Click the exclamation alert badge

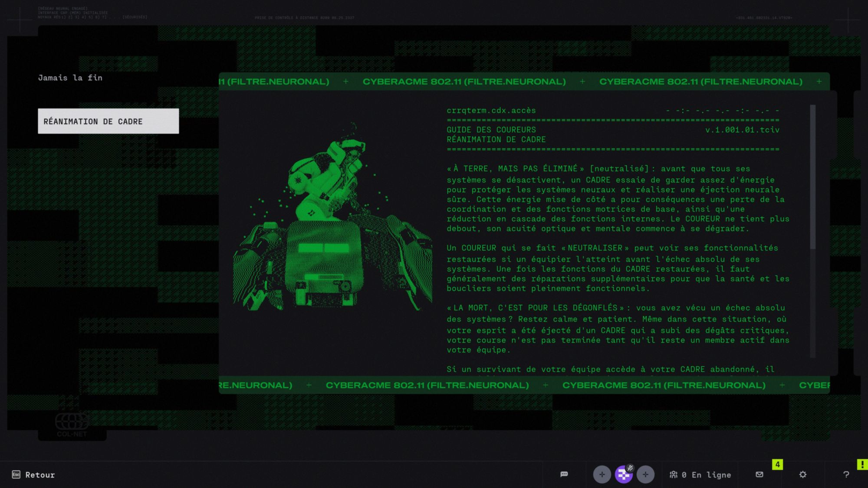pyautogui.click(x=862, y=465)
